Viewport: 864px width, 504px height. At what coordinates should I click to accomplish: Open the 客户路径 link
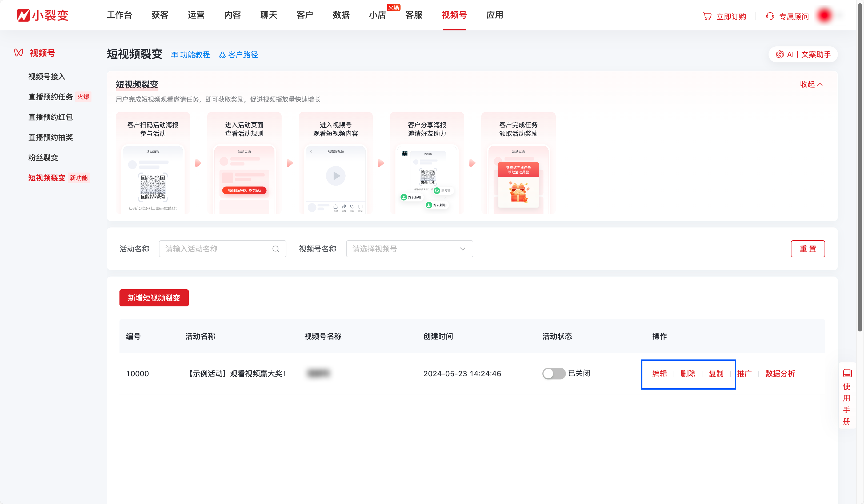(x=243, y=54)
